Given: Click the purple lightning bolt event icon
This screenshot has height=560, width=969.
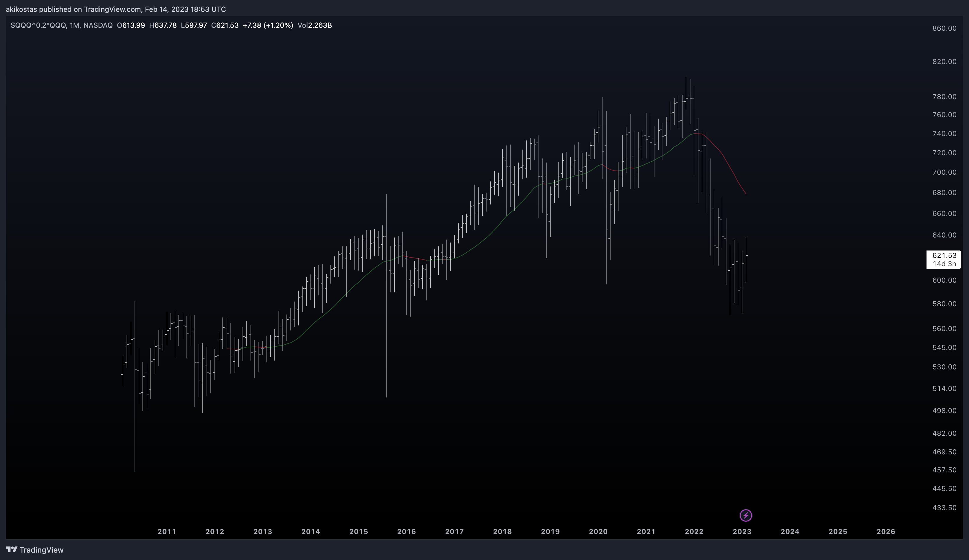Looking at the screenshot, I should click(746, 515).
